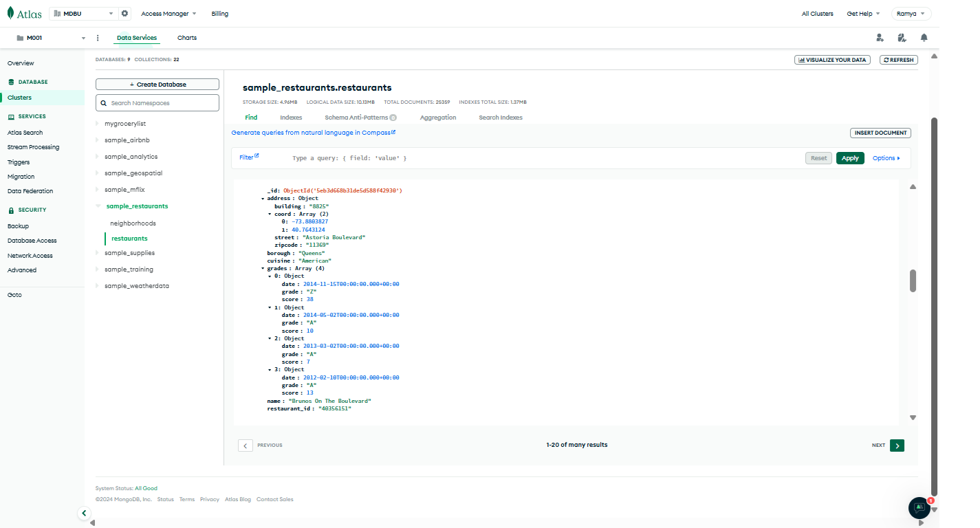Screen dimensions: 980x528
Task: Collapse the address object field
Action: [263, 199]
